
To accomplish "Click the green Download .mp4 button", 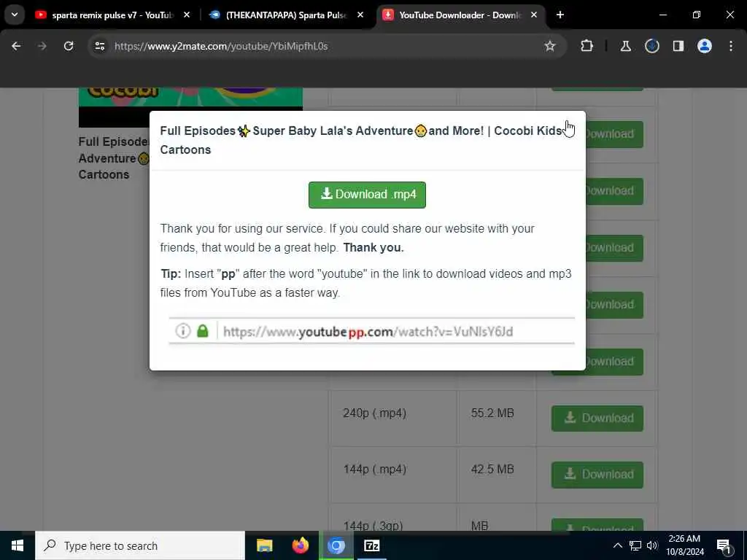I will click(x=367, y=195).
